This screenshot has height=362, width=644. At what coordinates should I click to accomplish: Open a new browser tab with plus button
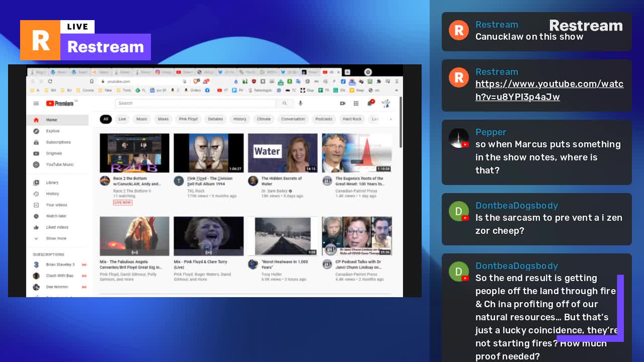pos(347,72)
